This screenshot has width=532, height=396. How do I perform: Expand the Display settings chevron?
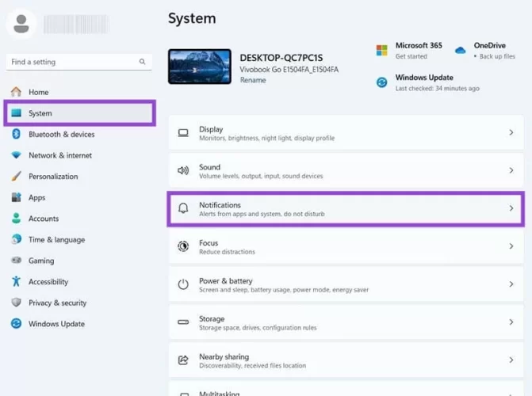coord(511,133)
